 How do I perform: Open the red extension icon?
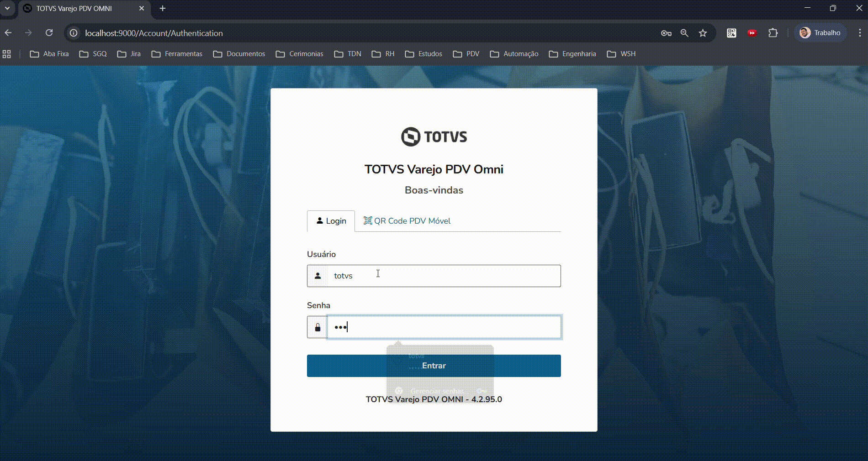pyautogui.click(x=752, y=33)
